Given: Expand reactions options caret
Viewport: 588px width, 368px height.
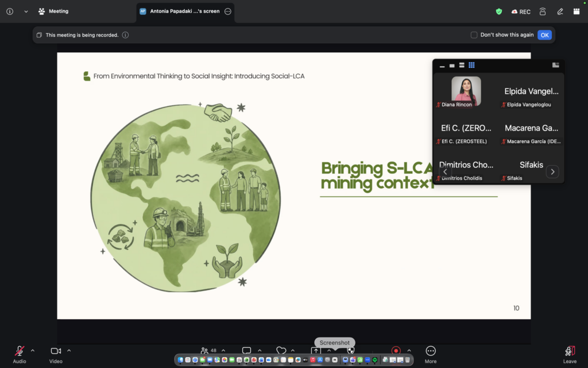Looking at the screenshot, I should pyautogui.click(x=293, y=350).
